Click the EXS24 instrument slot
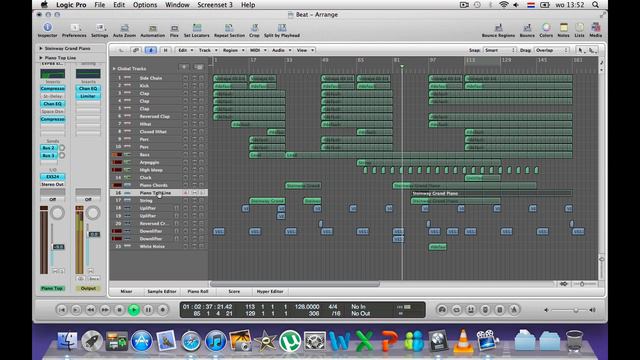The width and height of the screenshot is (640, 360). (53, 177)
